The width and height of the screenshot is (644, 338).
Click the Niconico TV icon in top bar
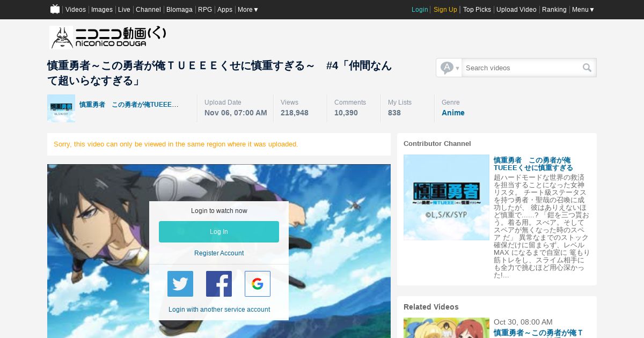click(55, 9)
